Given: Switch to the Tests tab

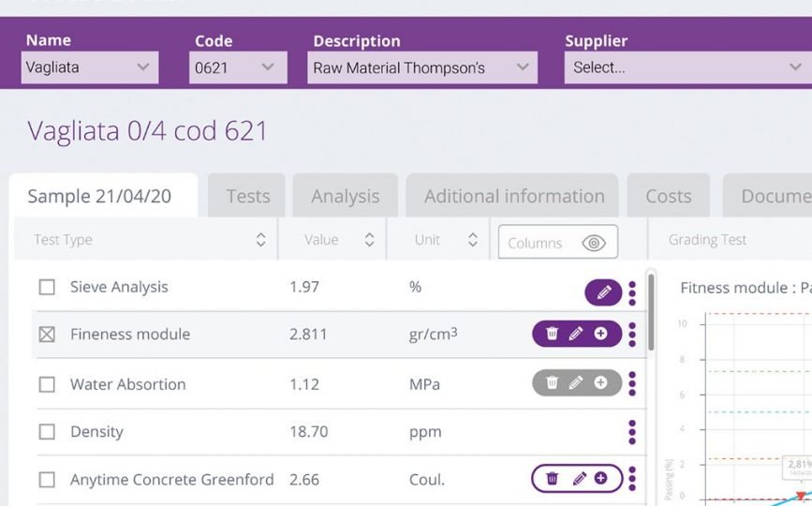Looking at the screenshot, I should 248,196.
